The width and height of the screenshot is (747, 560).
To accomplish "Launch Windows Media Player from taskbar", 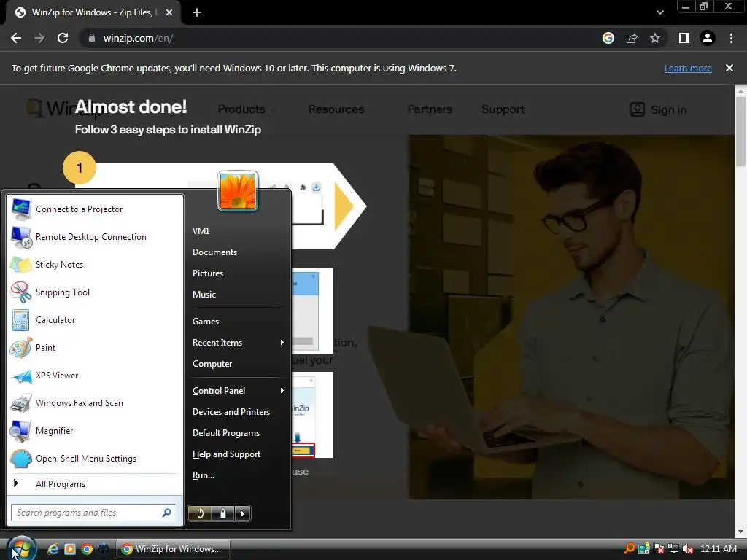I will (x=70, y=549).
